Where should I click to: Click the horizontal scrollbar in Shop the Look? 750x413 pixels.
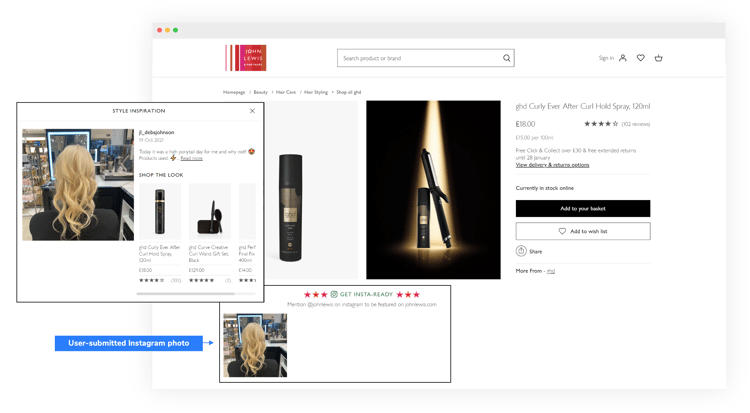coord(186,293)
